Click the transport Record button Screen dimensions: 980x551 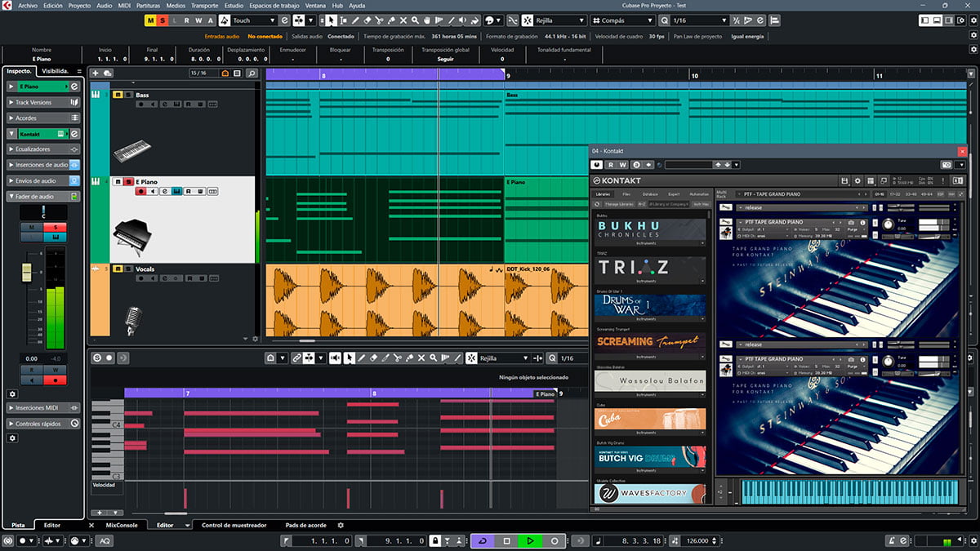[x=554, y=540]
